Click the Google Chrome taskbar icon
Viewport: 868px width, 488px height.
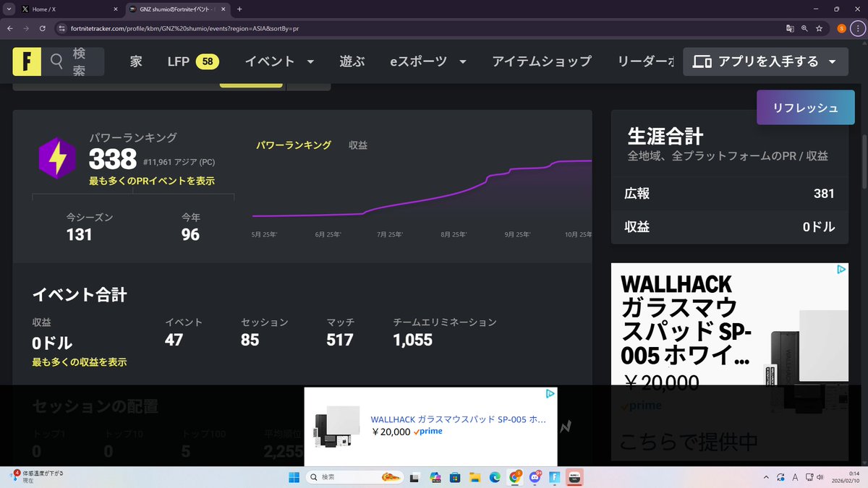pyautogui.click(x=515, y=477)
